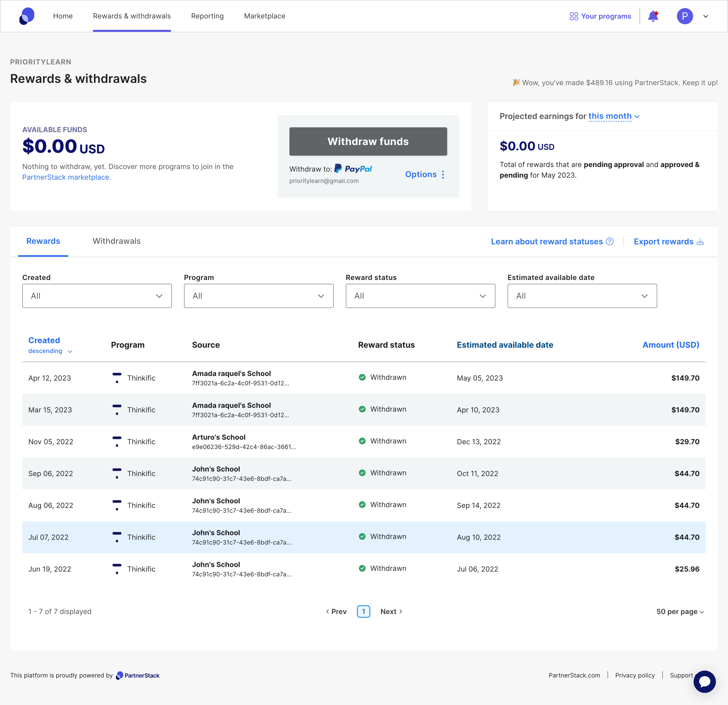Open the Reporting nav item
Screen dimensions: 728x705
tap(207, 16)
